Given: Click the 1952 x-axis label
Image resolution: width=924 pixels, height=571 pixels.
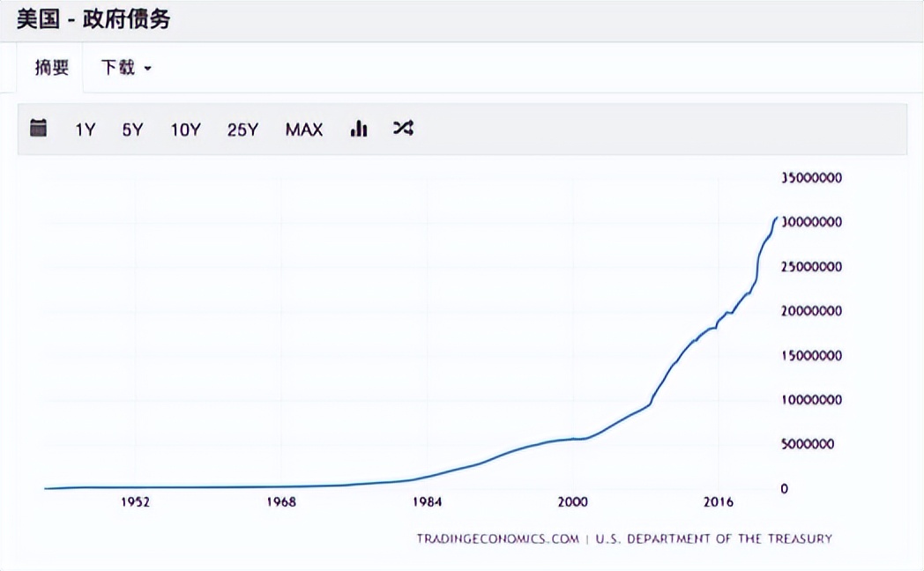Looking at the screenshot, I should pos(135,502).
